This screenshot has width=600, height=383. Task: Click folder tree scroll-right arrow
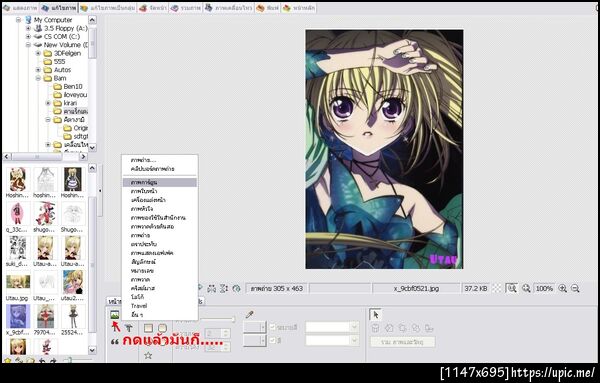[x=83, y=156]
